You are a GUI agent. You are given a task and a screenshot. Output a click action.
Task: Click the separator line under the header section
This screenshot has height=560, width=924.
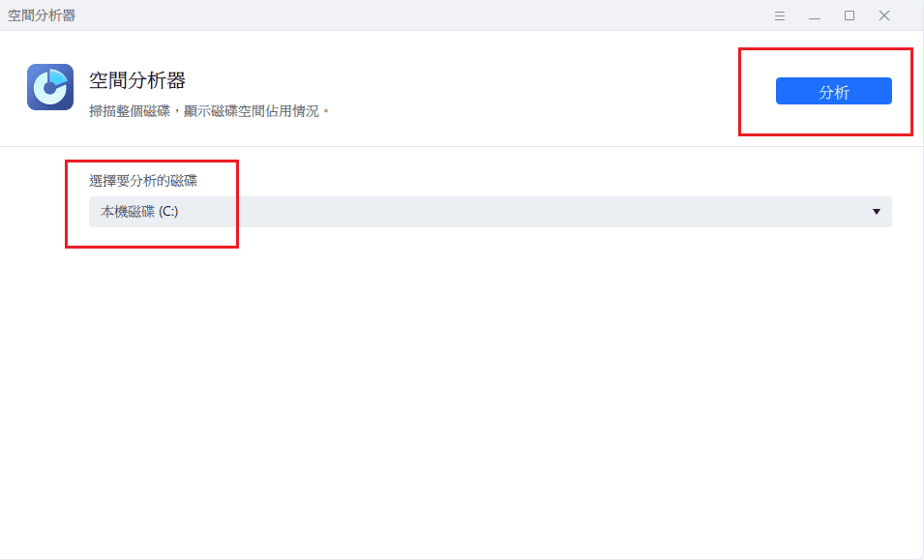(462, 146)
